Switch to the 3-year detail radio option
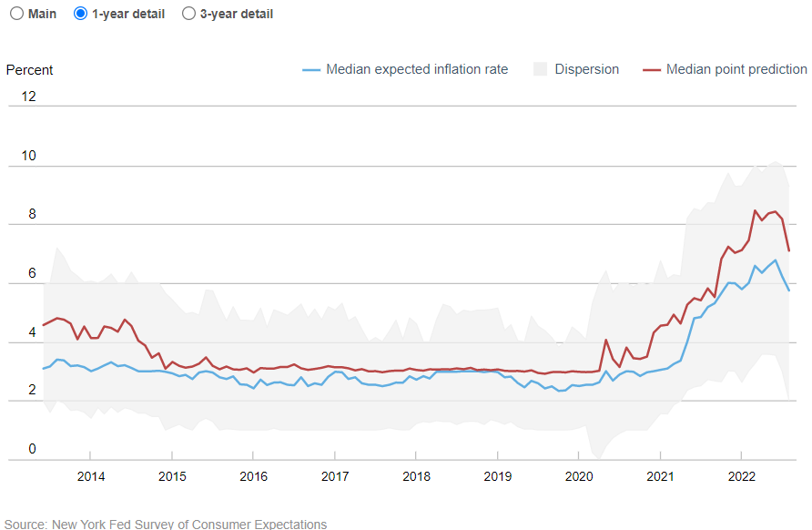 188,14
